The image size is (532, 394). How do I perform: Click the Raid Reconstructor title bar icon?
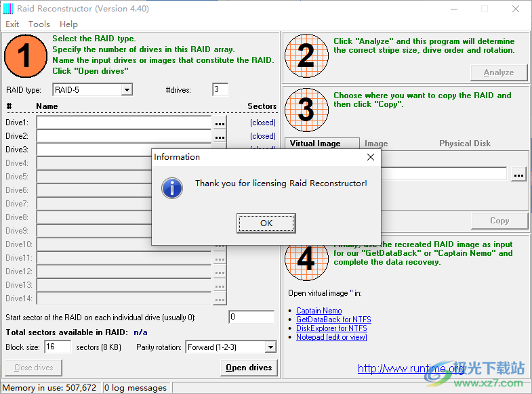click(x=8, y=9)
